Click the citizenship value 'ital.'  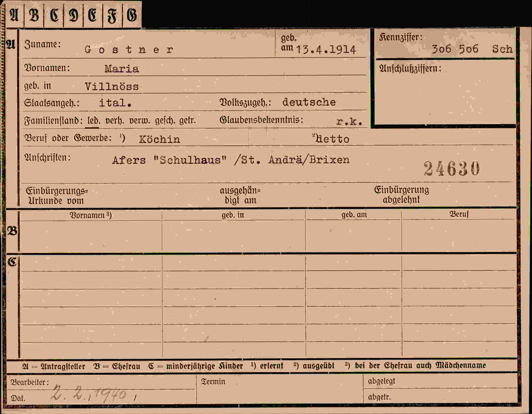pyautogui.click(x=115, y=103)
